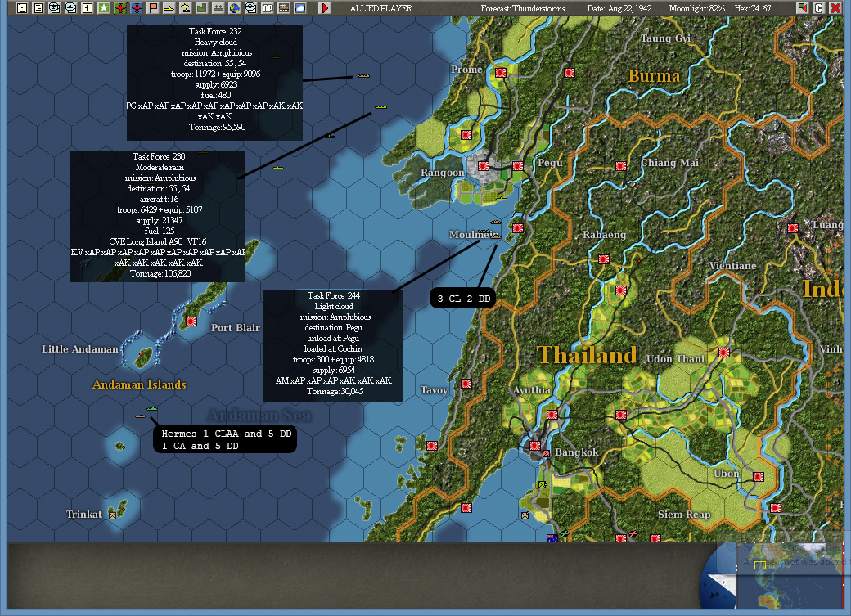Click the Bangkok city label
The image size is (851, 616).
pos(576,452)
